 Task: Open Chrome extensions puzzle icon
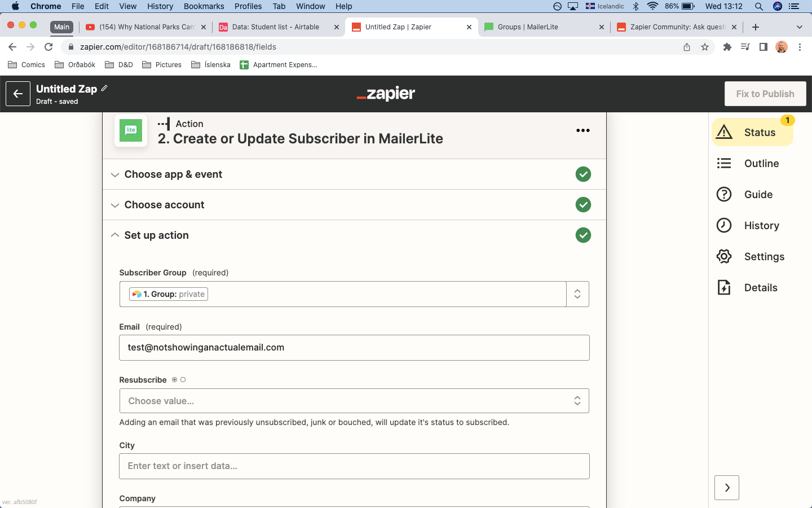(x=727, y=47)
